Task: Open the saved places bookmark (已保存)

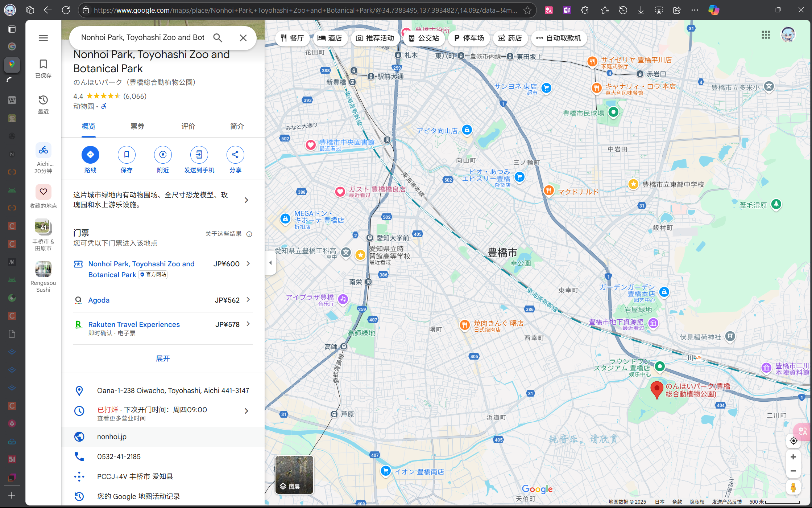Action: [x=43, y=69]
